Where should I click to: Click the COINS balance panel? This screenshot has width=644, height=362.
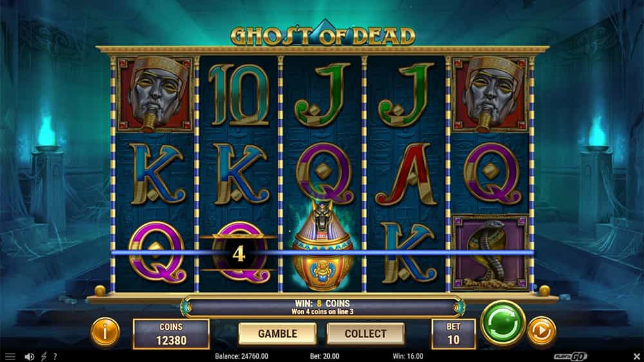tap(171, 334)
